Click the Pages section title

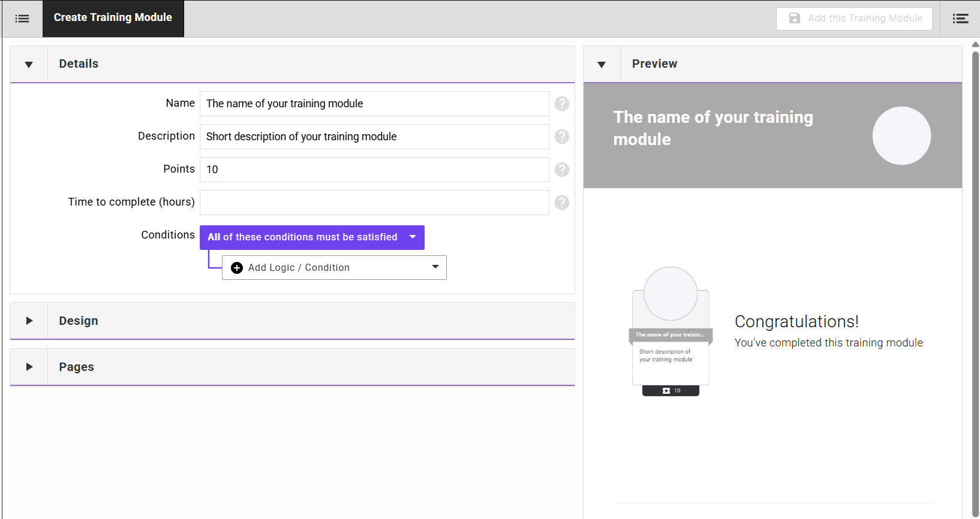(x=76, y=367)
